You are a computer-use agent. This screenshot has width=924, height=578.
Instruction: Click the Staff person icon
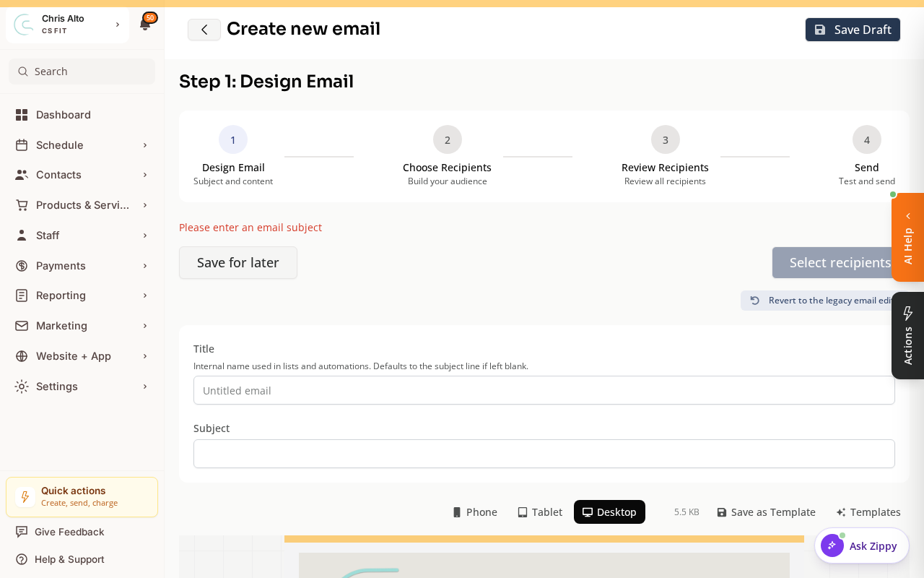point(22,236)
